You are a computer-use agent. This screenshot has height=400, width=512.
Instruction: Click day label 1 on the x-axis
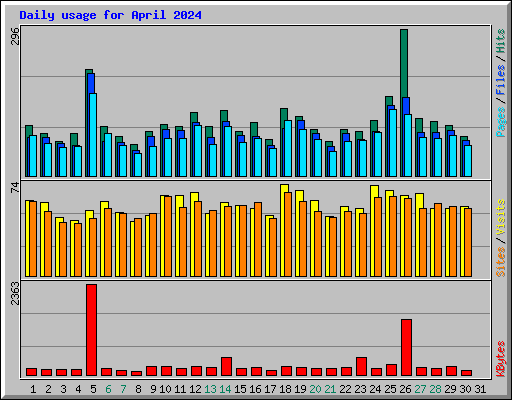point(33,389)
